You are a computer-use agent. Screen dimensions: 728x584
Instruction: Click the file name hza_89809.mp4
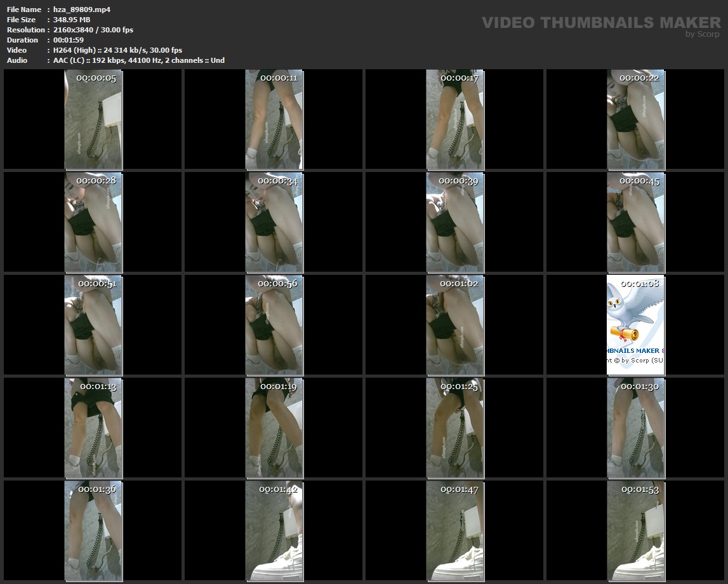[x=82, y=10]
